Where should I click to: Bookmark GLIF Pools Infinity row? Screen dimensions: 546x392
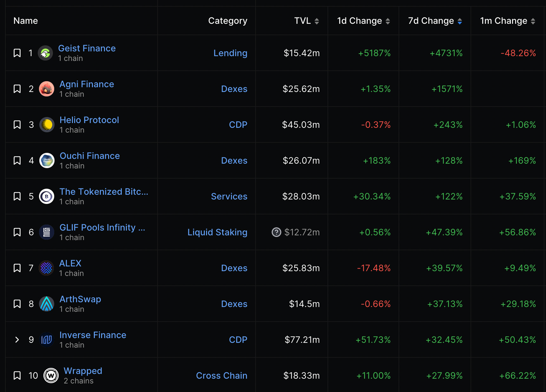[x=17, y=232]
